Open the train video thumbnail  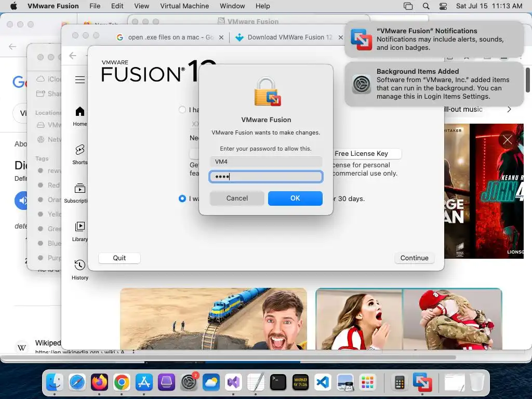pyautogui.click(x=214, y=318)
